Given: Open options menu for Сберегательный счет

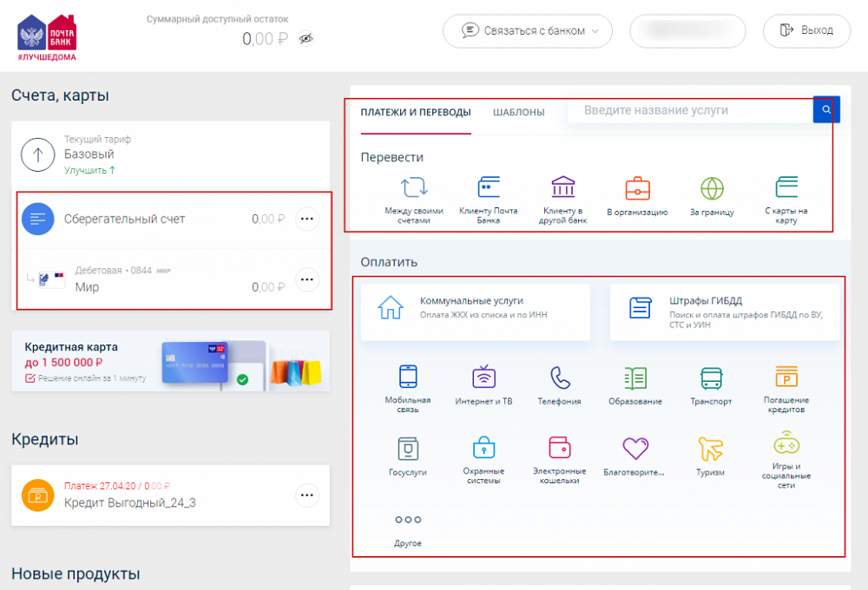Looking at the screenshot, I should 307,220.
